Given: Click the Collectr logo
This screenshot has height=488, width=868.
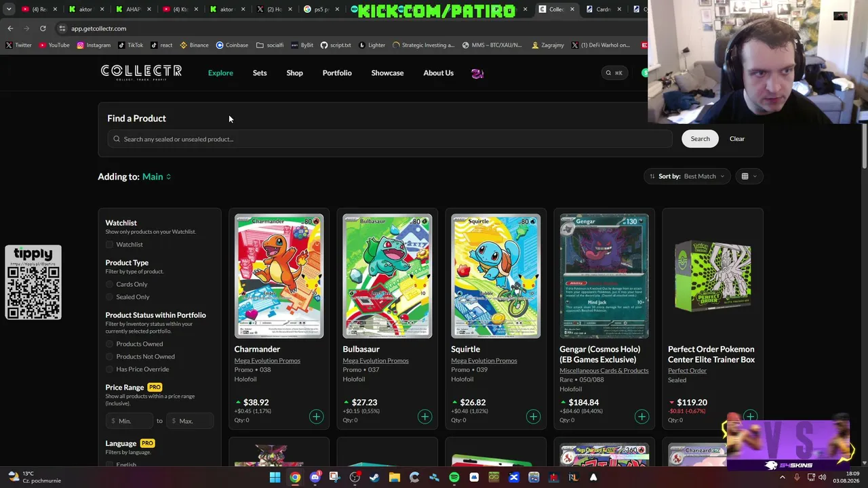Looking at the screenshot, I should [141, 73].
